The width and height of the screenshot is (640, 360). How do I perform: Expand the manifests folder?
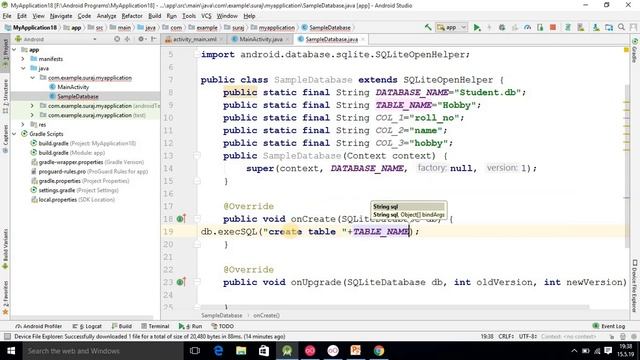point(23,59)
